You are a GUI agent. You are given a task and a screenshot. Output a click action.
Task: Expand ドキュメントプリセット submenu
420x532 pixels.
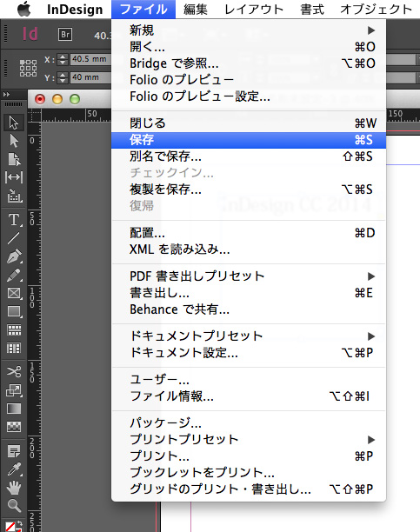251,336
